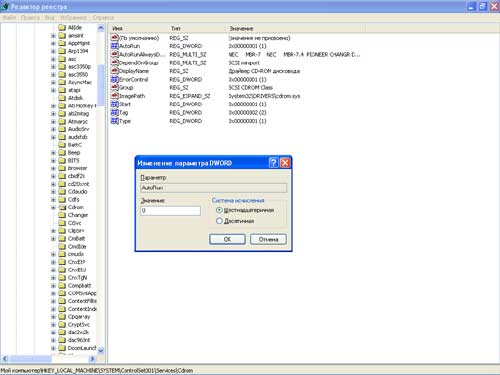Select the Cdrom folder icon in tree
This screenshot has width=500, height=375.
62,207
